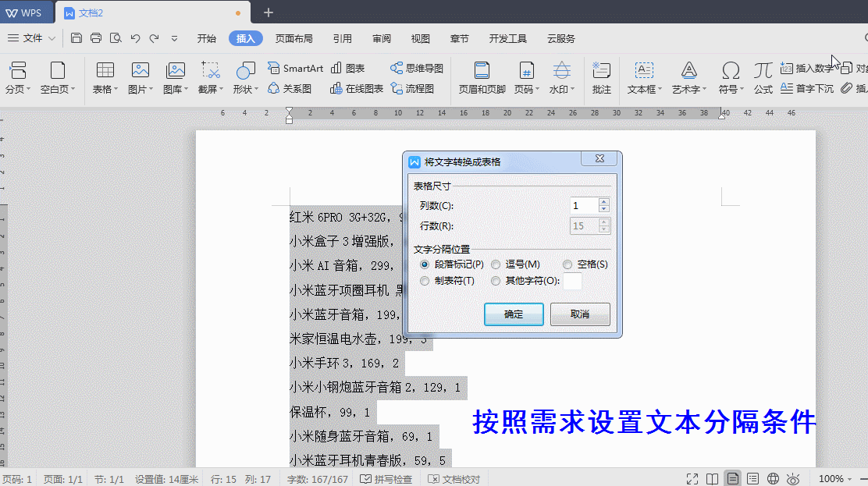This screenshot has height=486, width=868.
Task: Increase column count (列数) stepper up
Action: pos(604,202)
